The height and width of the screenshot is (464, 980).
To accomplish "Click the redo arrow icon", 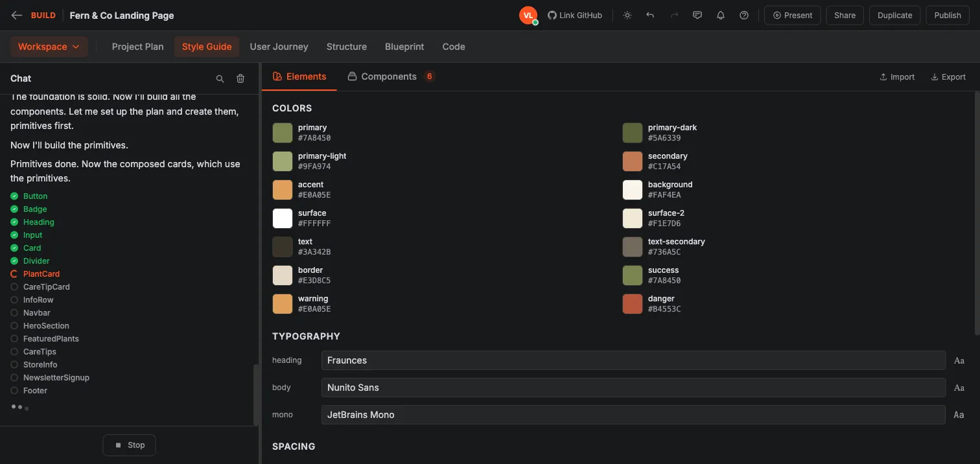I will tap(674, 16).
